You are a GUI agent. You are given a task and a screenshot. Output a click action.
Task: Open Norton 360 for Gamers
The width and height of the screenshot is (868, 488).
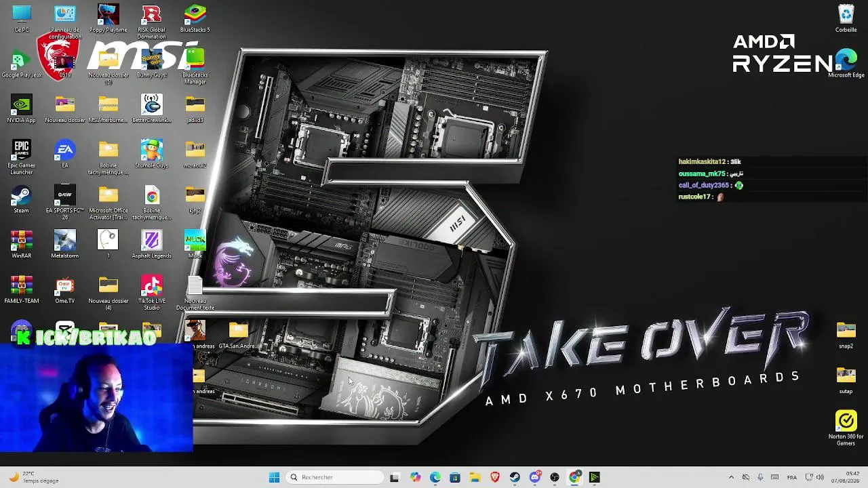[x=846, y=428]
